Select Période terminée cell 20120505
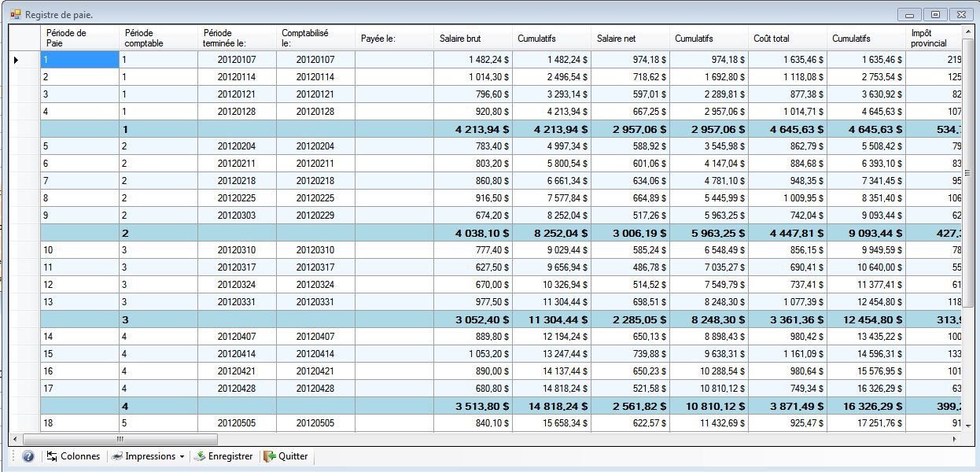This screenshot has height=472, width=980. 237,423
